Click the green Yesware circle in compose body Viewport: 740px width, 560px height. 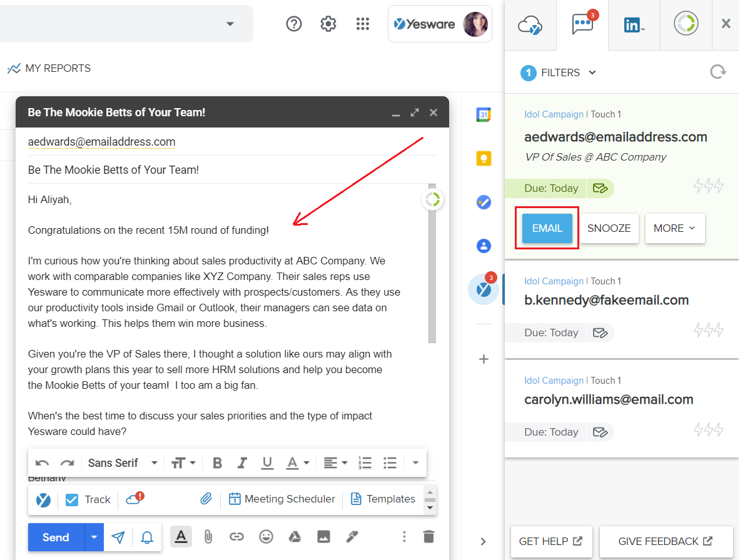click(x=432, y=200)
